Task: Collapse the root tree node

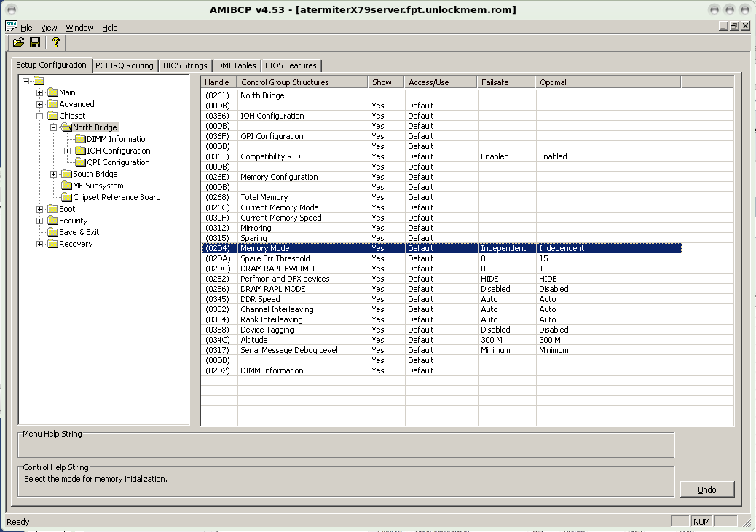Action: pyautogui.click(x=26, y=81)
